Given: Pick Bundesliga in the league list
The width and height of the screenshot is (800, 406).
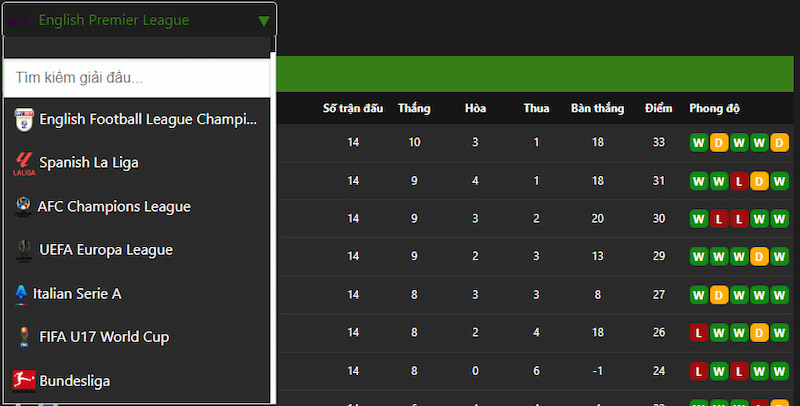Looking at the screenshot, I should coord(136,381).
